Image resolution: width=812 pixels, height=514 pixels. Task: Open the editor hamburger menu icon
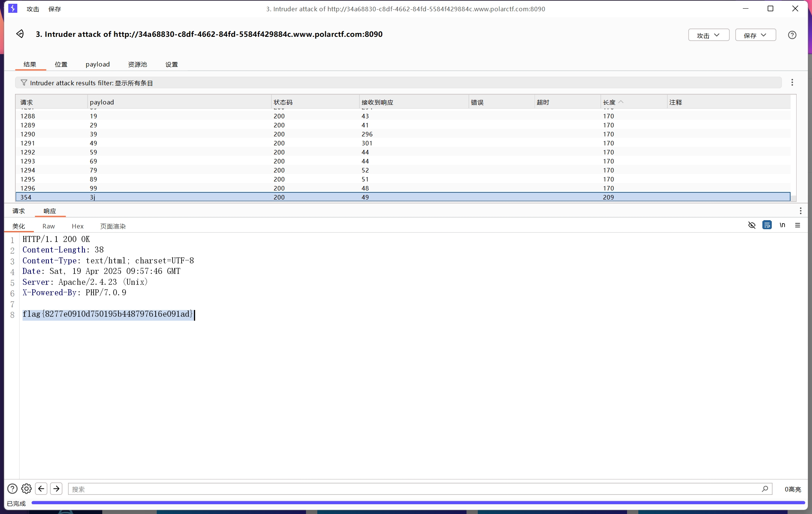pos(797,225)
